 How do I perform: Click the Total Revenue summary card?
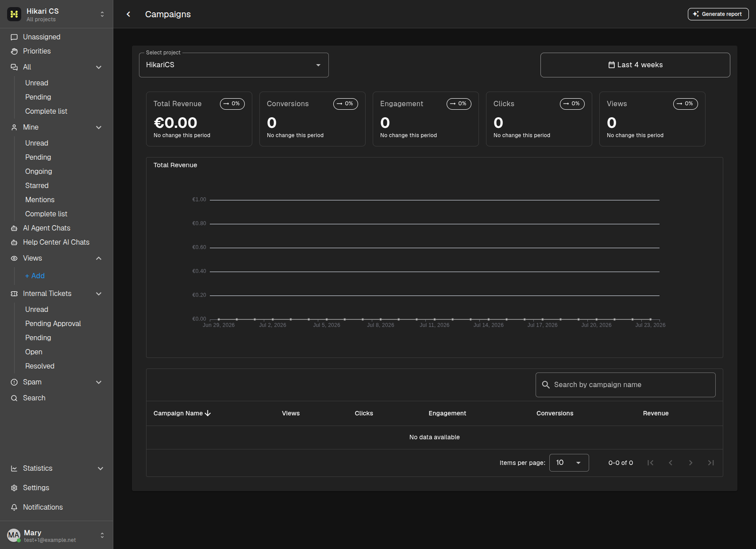(199, 119)
